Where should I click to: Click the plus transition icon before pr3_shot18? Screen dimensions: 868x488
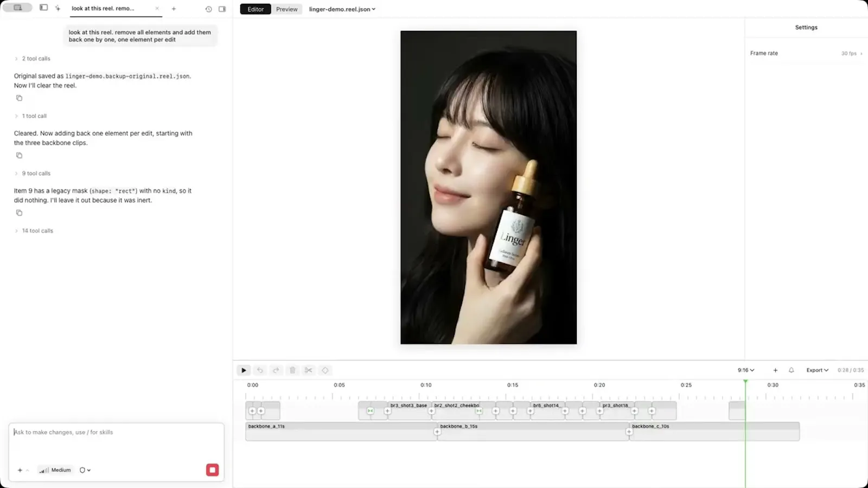(x=600, y=411)
